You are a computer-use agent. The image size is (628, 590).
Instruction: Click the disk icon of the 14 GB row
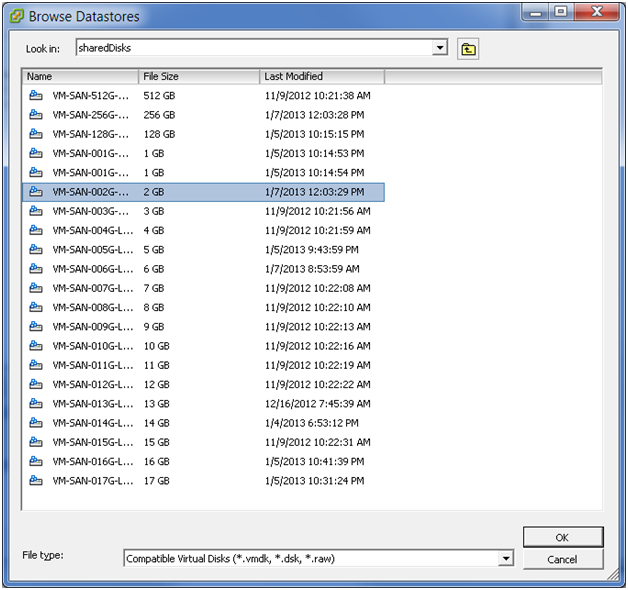(36, 422)
